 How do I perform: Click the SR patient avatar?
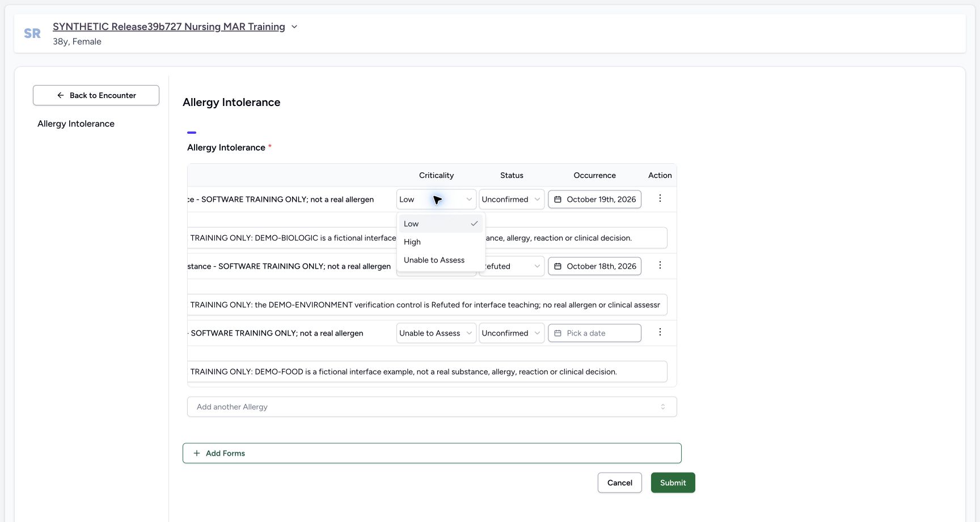pyautogui.click(x=32, y=33)
